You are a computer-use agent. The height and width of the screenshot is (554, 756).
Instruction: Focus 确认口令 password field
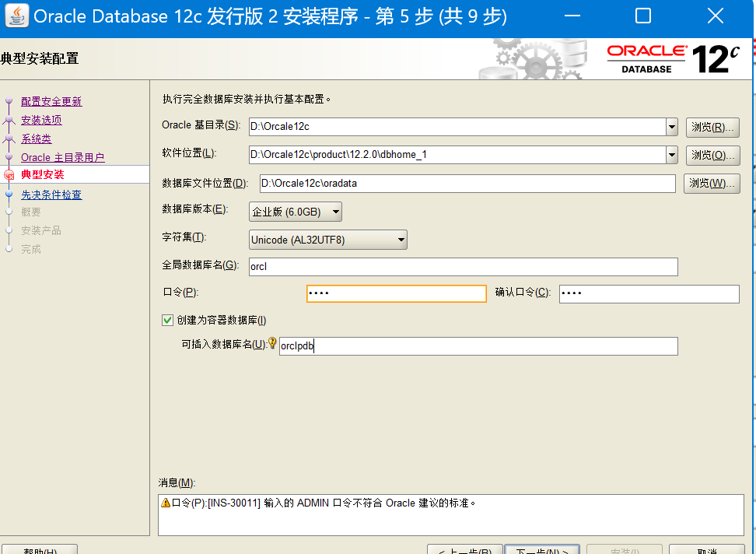pyautogui.click(x=649, y=293)
